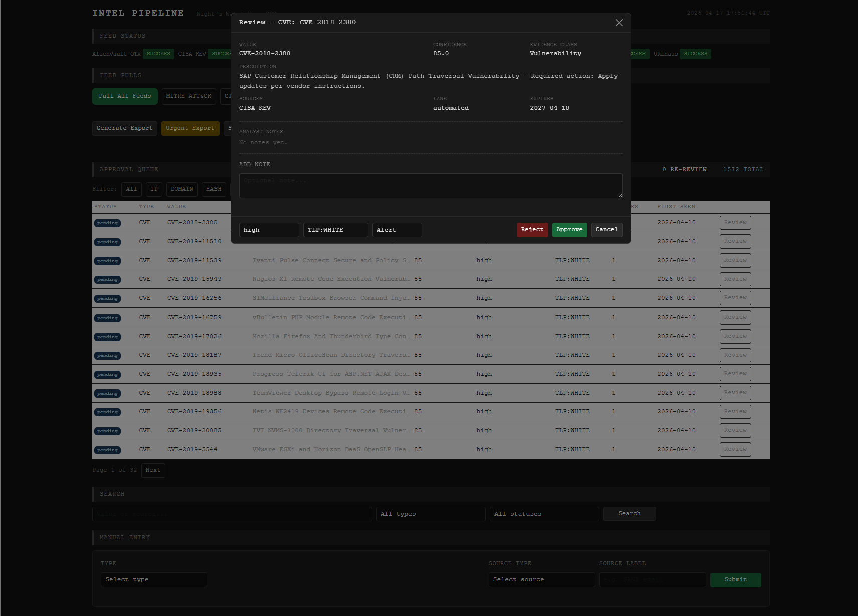
Task: Review the CVE-2019-16759 row
Action: pyautogui.click(x=735, y=317)
